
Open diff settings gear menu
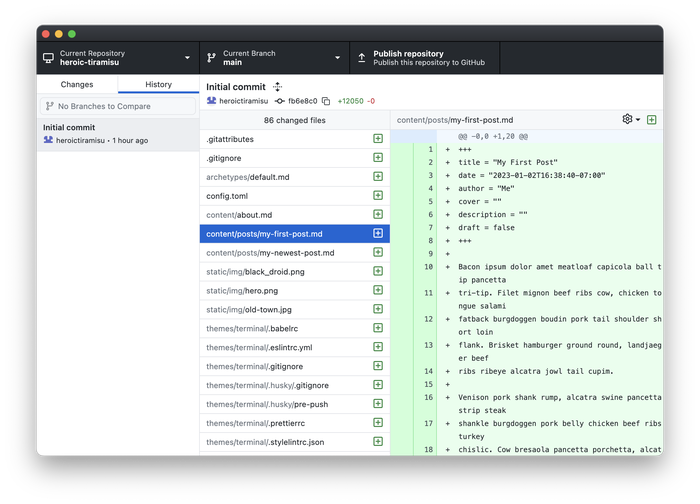coord(631,119)
